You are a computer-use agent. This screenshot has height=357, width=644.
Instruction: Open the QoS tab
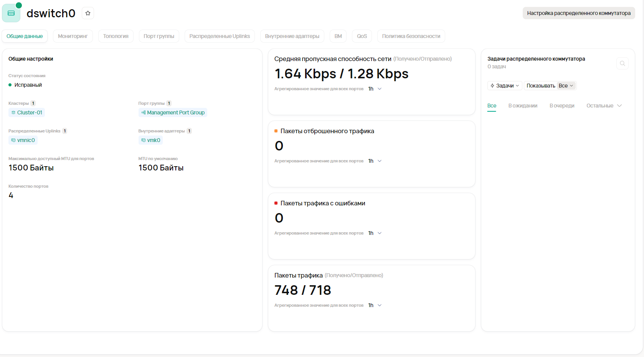tap(362, 36)
